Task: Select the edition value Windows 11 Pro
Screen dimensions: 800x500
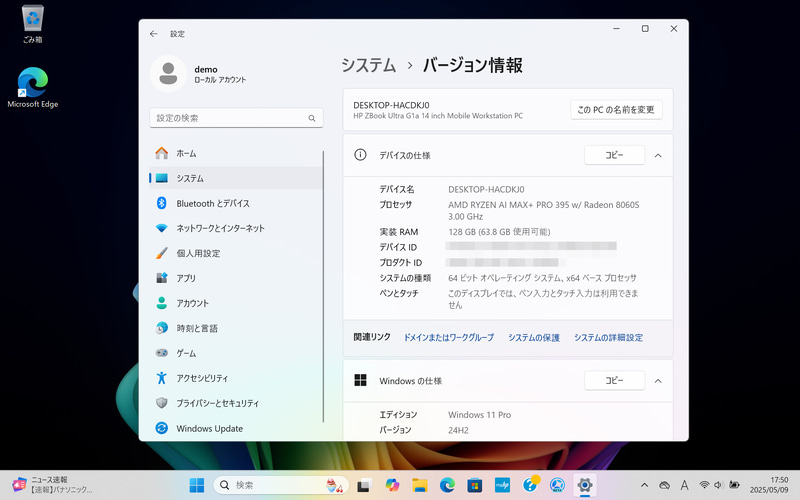Action: click(x=480, y=415)
